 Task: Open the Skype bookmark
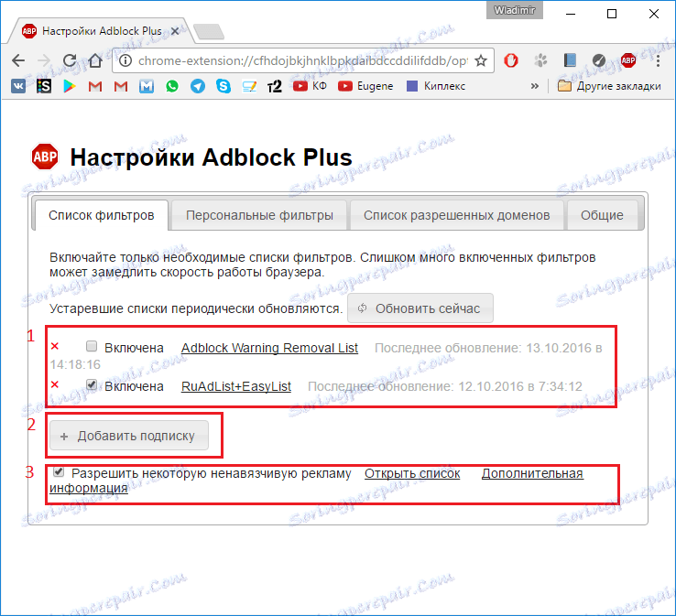tap(224, 86)
